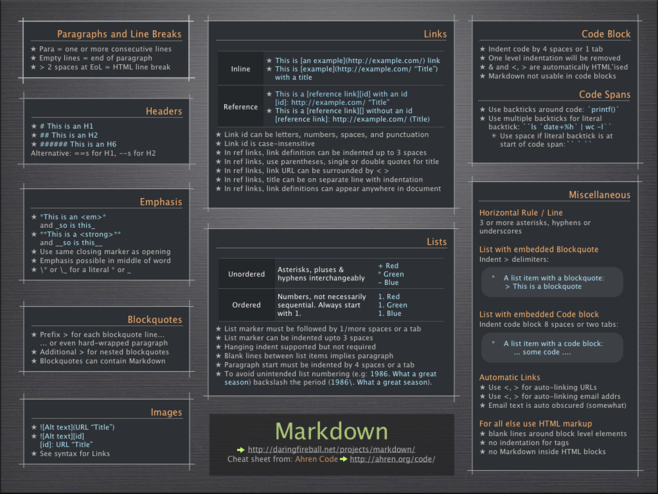Click the 'Ordered' cell in Lists table

tap(246, 305)
